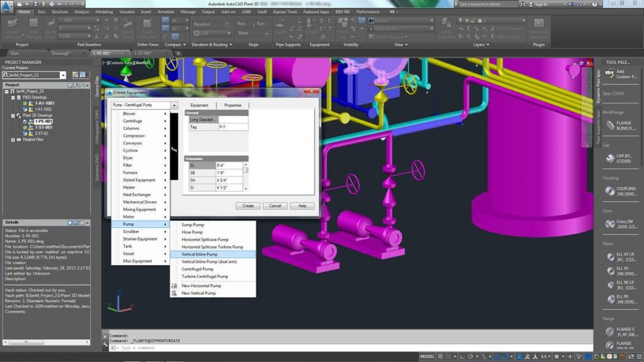Toggle the MODEL space status button

point(427,356)
